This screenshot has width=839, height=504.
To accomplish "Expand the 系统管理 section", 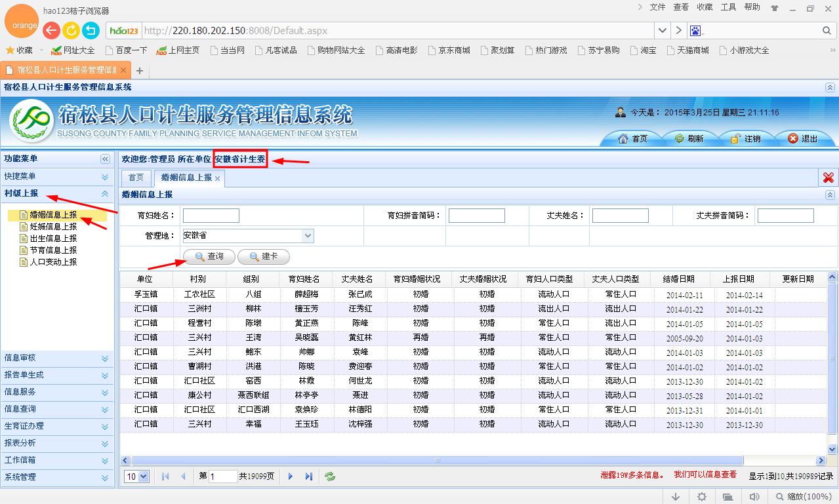I will pyautogui.click(x=105, y=478).
